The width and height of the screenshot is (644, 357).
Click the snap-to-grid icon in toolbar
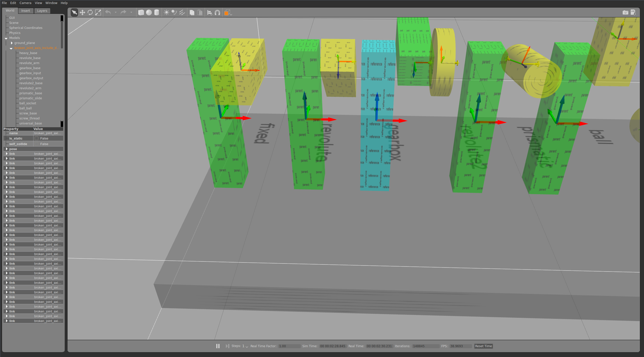click(218, 12)
